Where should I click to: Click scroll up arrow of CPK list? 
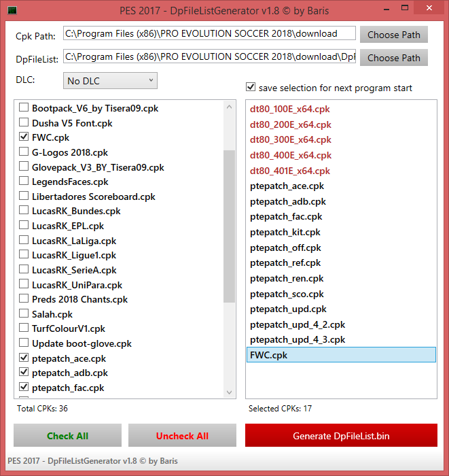click(x=229, y=107)
